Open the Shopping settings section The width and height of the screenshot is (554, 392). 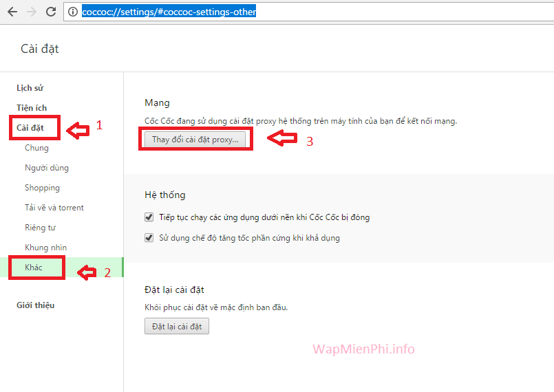tap(42, 188)
